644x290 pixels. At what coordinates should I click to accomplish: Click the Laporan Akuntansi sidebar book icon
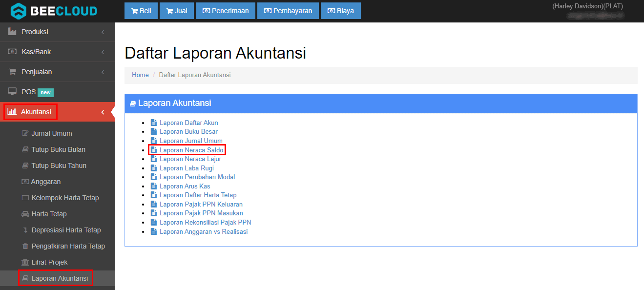(x=25, y=278)
